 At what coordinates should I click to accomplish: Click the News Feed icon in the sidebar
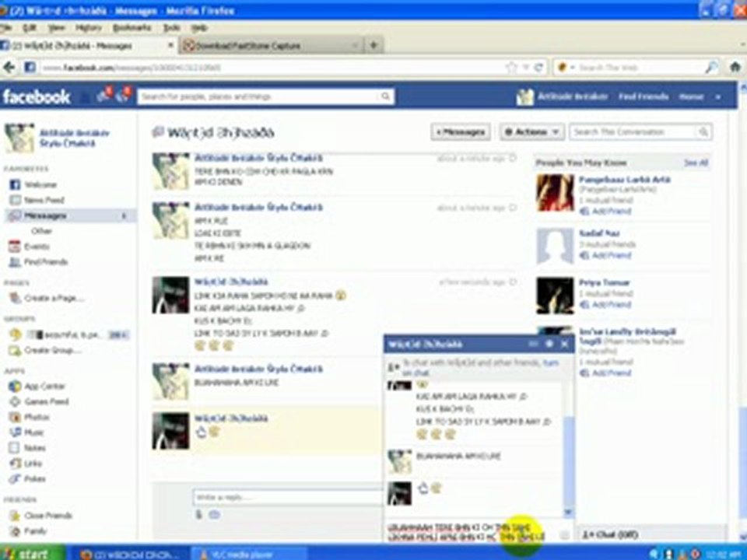coord(15,200)
